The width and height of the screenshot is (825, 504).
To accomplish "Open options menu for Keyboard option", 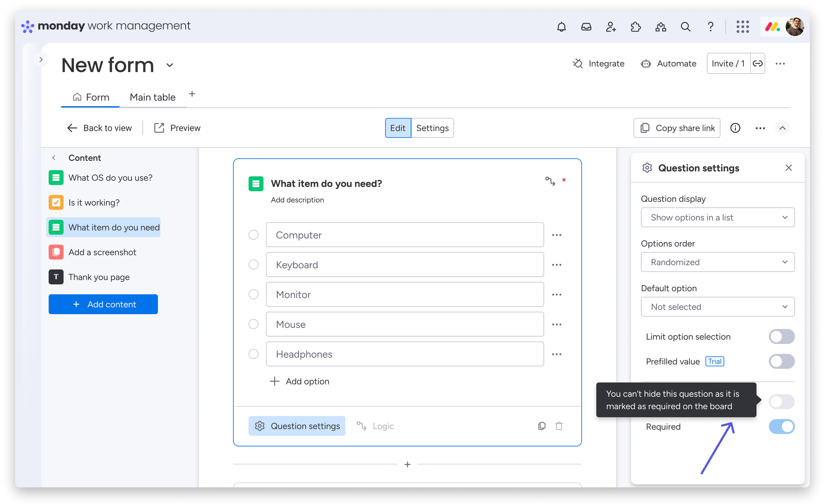I will (x=556, y=265).
